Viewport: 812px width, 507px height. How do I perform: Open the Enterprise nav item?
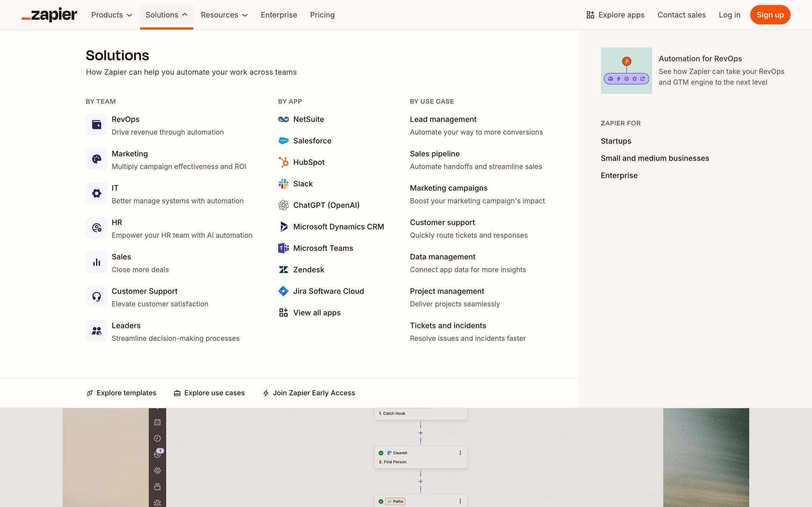click(279, 15)
